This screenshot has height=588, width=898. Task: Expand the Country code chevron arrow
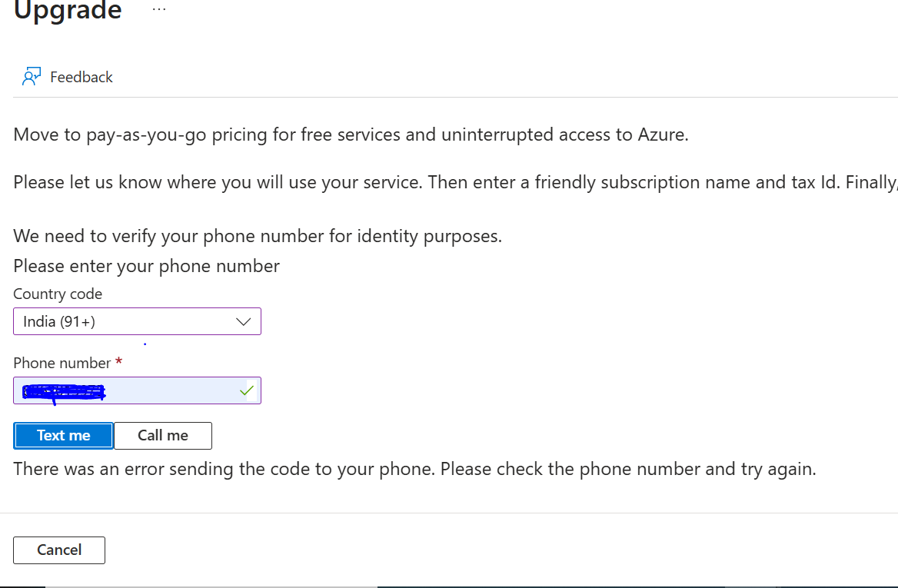coord(244,321)
